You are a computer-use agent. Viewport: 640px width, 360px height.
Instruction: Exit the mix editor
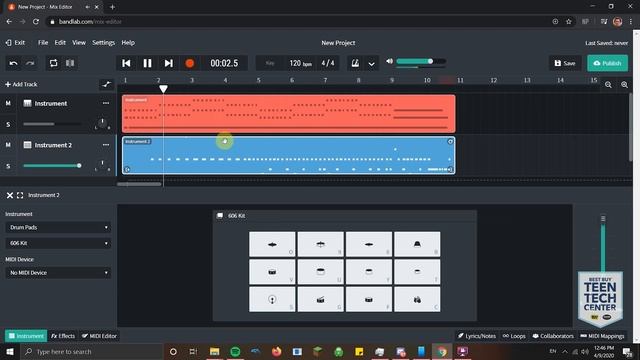point(16,42)
